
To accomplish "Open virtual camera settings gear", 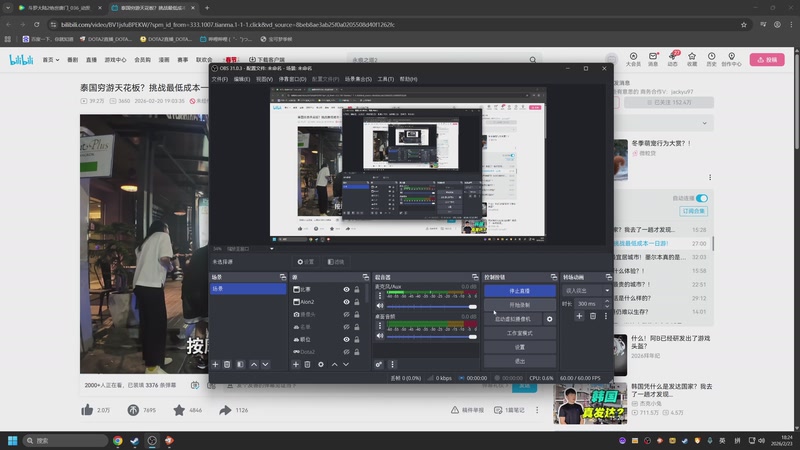I will click(549, 319).
